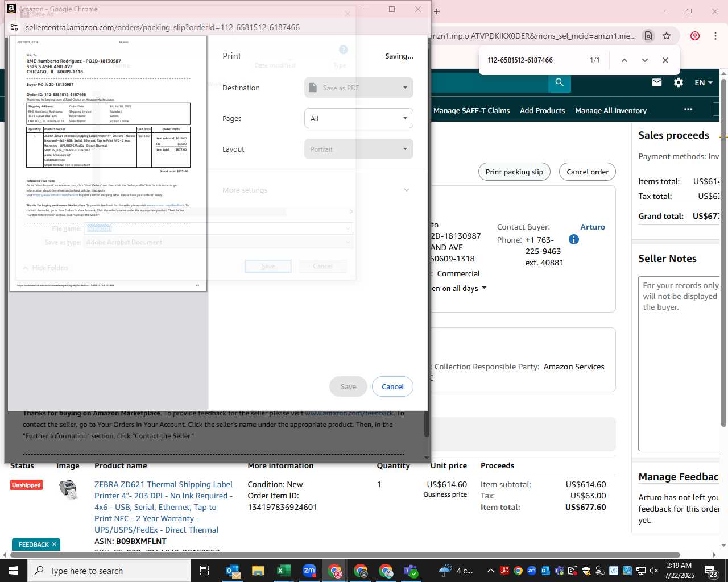Open Manage All Inventory menu item
The image size is (728, 582).
coord(611,110)
